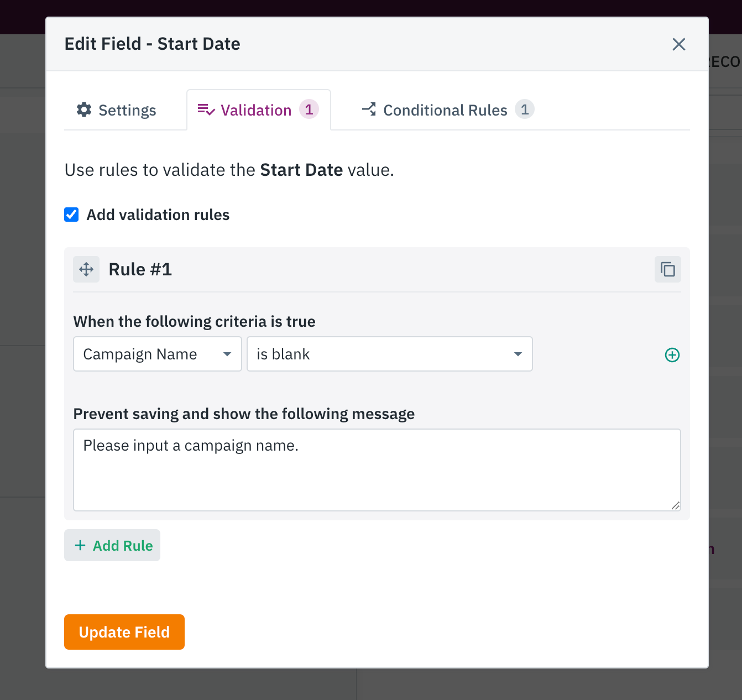Click the Rule #1 heading

tap(140, 269)
